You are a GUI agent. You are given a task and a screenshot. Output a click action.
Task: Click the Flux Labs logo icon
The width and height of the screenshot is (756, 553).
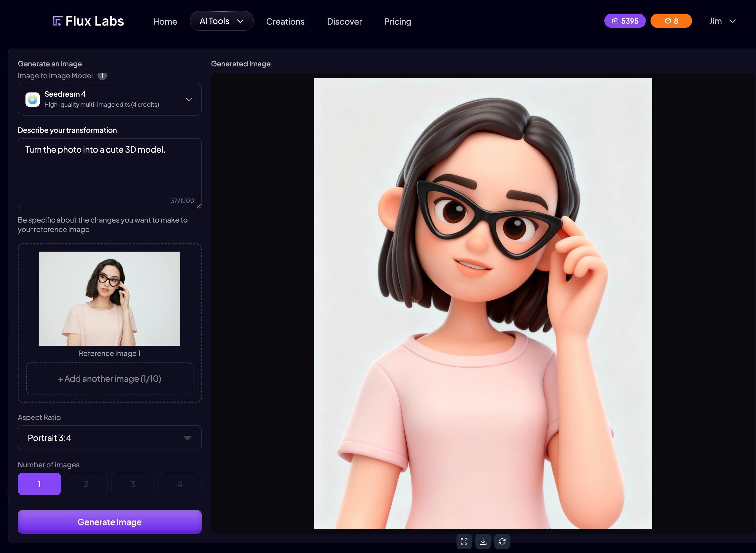coord(57,21)
